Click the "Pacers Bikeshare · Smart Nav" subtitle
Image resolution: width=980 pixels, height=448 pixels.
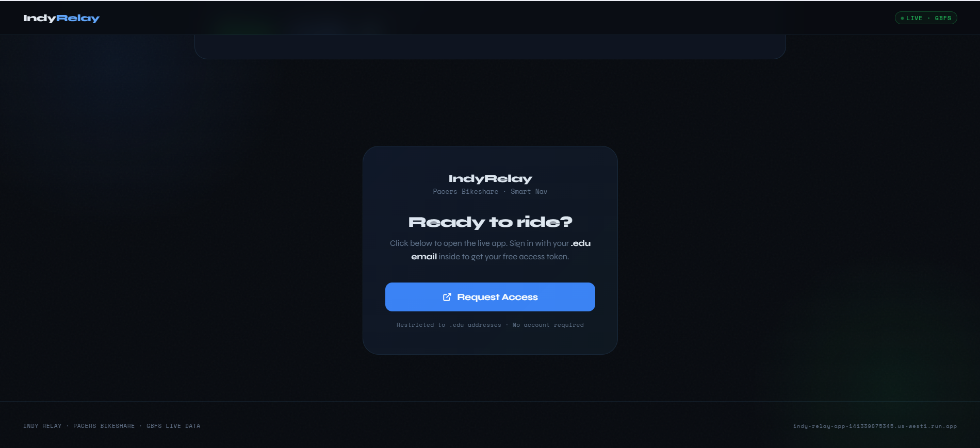tap(490, 191)
